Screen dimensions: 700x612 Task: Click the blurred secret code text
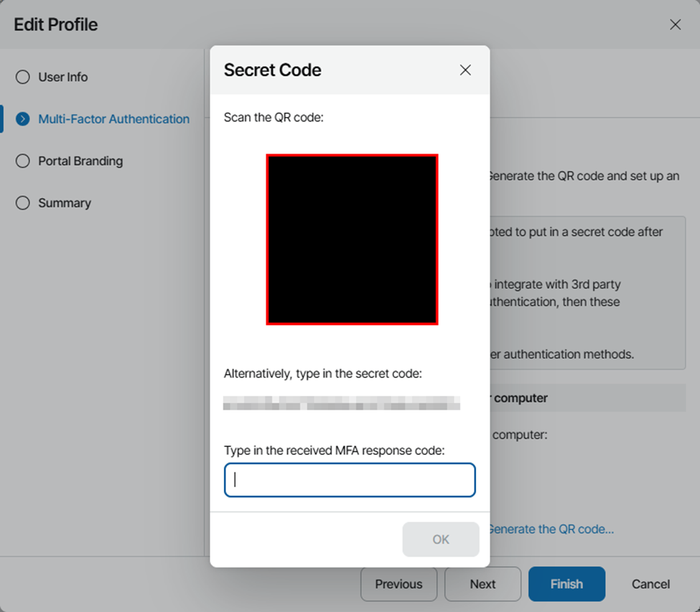point(341,402)
